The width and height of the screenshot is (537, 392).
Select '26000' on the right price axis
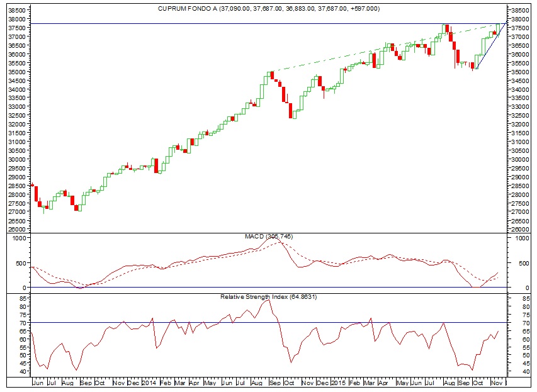click(520, 230)
